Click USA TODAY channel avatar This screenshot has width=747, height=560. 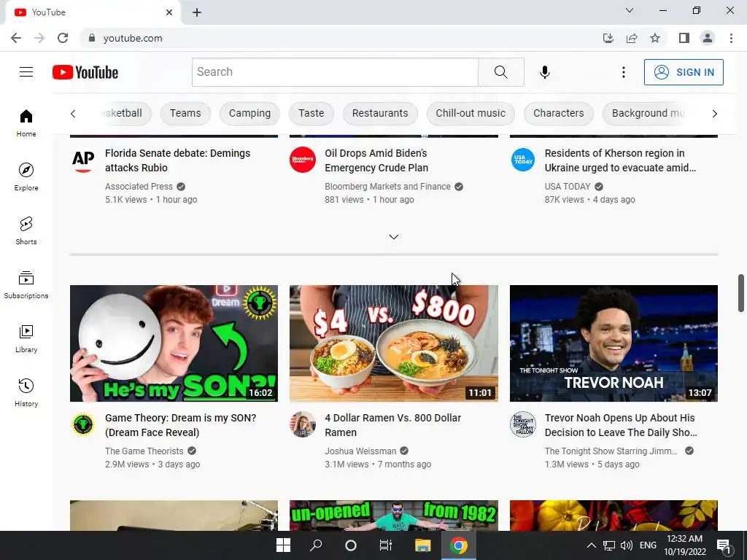pos(522,160)
